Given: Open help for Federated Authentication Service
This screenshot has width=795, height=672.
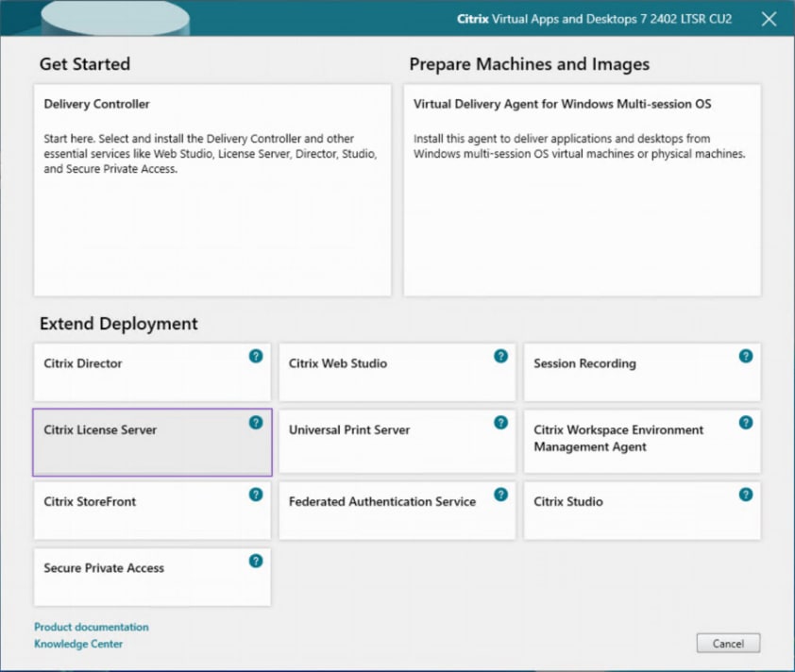Looking at the screenshot, I should [501, 495].
